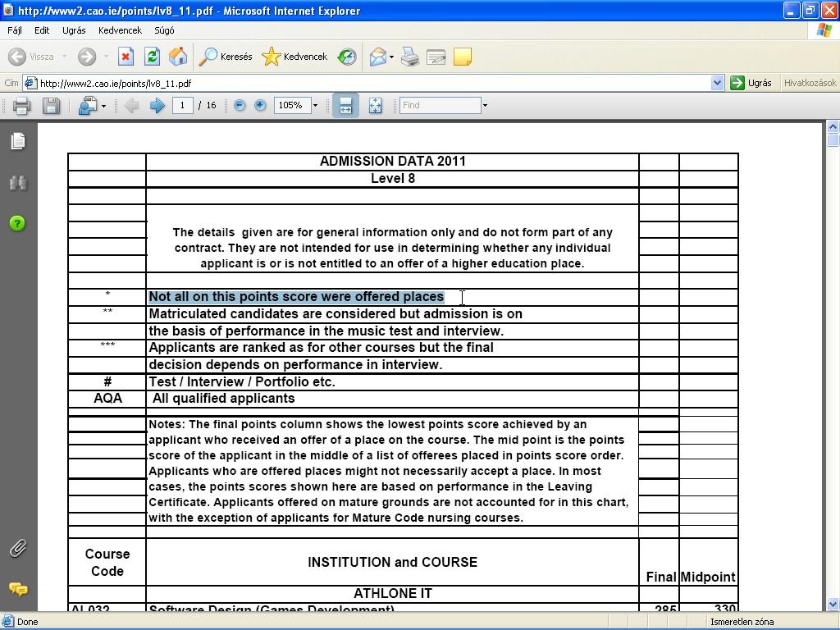Open the Fájl menu
This screenshot has width=840, height=630.
coord(15,30)
